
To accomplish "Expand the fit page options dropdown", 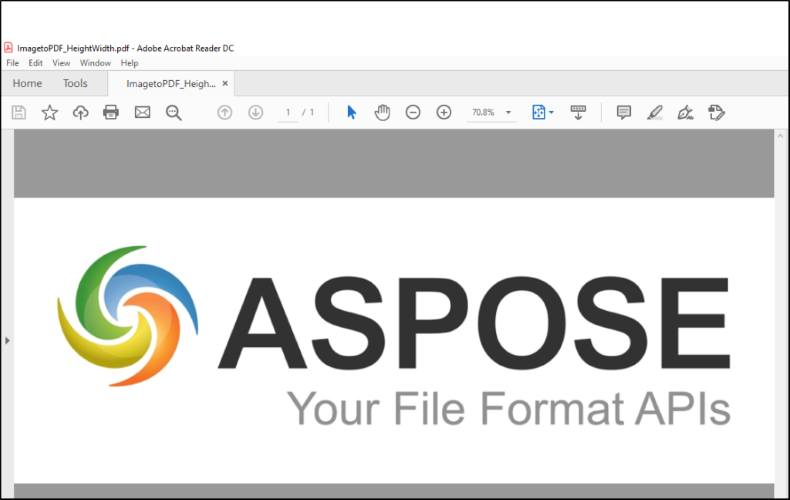I will tap(551, 113).
